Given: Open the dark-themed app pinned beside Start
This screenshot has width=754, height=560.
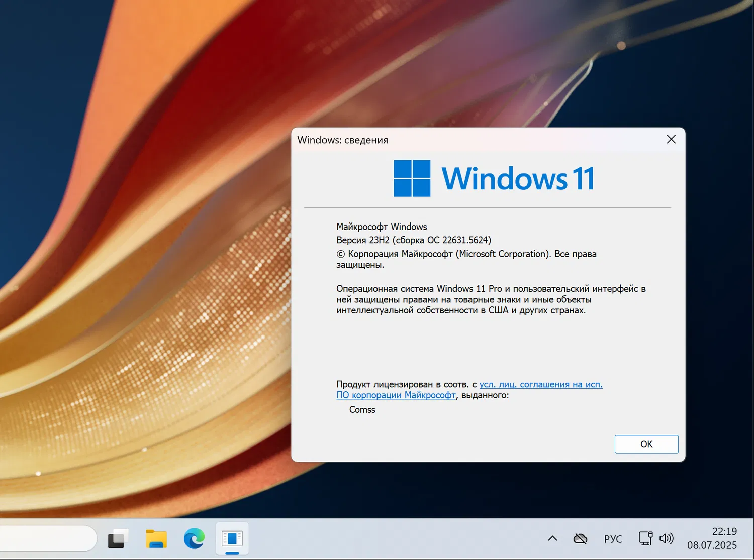Looking at the screenshot, I should 117,538.
